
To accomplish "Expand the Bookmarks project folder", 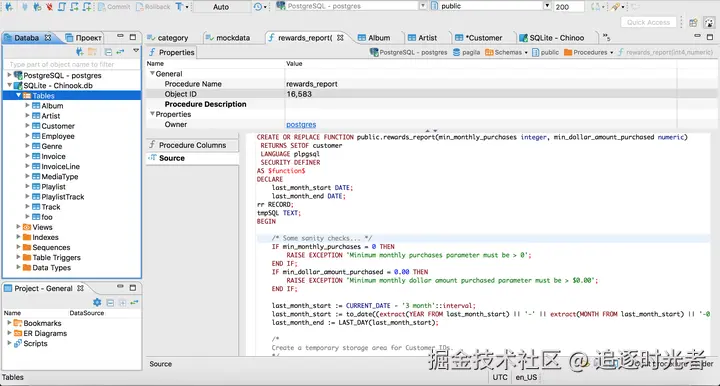I will point(9,323).
